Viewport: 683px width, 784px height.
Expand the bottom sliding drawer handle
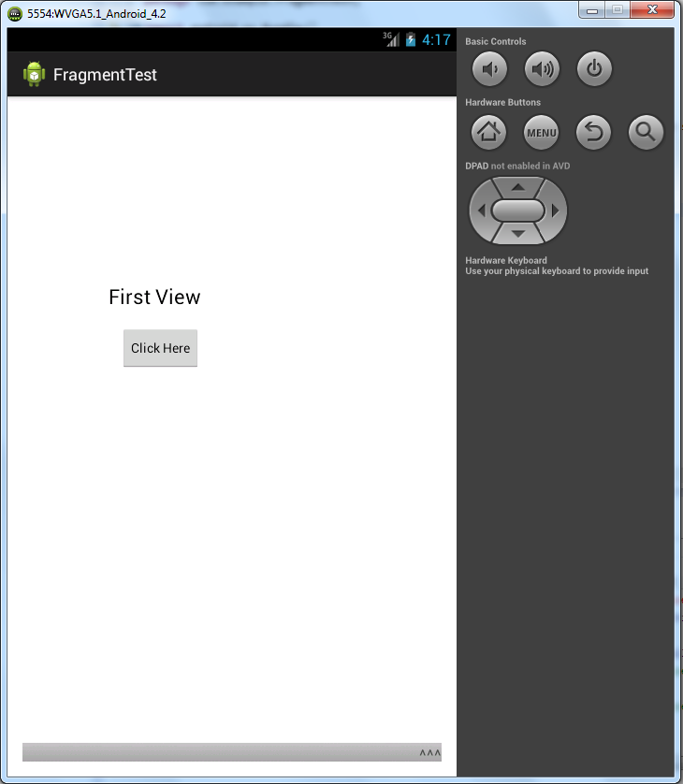coord(232,752)
